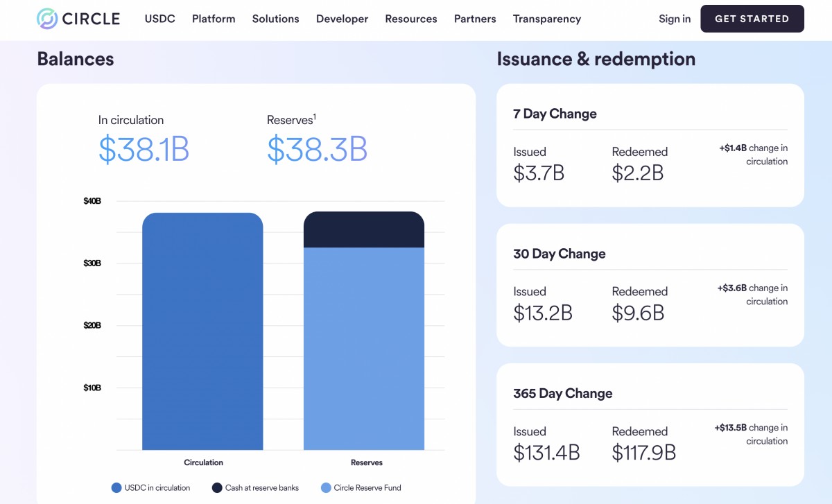The width and height of the screenshot is (832, 504).
Task: Click the USDC in circulation legend dot
Action: [116, 488]
